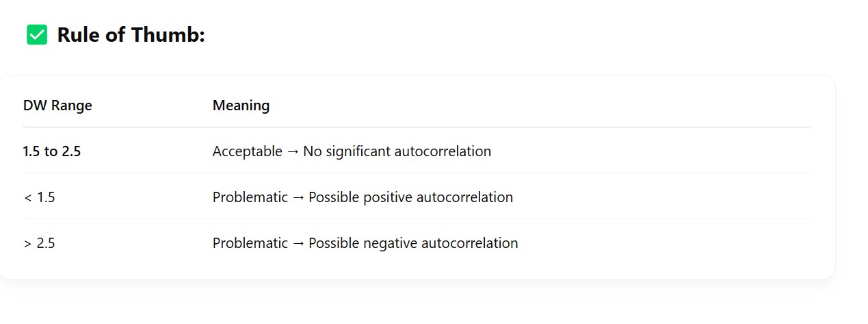Click the green checkmark icon
This screenshot has width=868, height=324.
click(x=37, y=35)
